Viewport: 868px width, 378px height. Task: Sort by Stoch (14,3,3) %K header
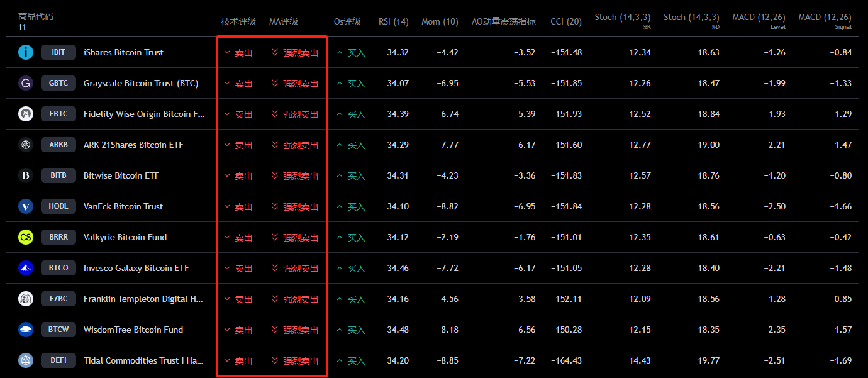[x=623, y=21]
